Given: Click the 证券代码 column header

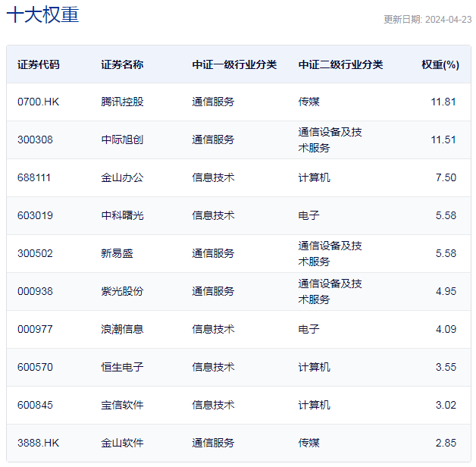Looking at the screenshot, I should coord(38,64).
